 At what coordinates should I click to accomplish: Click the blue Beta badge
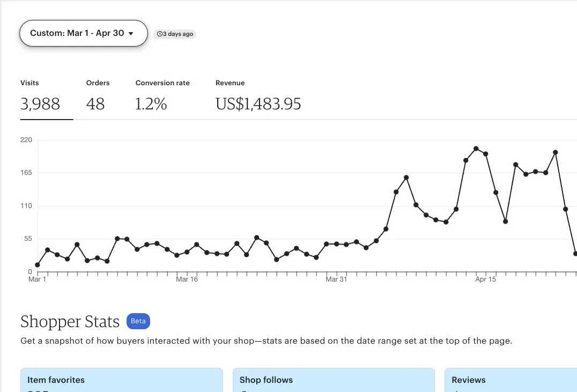tap(138, 321)
